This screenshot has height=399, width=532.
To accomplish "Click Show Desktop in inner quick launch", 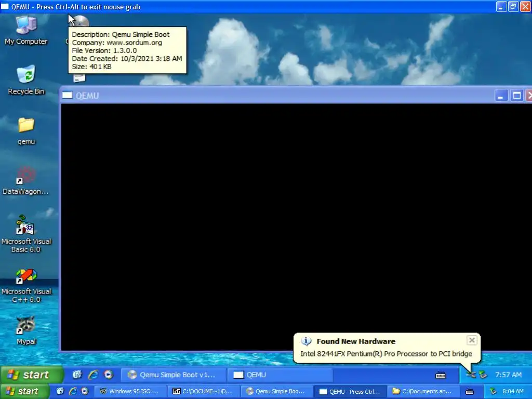I will coord(77,375).
